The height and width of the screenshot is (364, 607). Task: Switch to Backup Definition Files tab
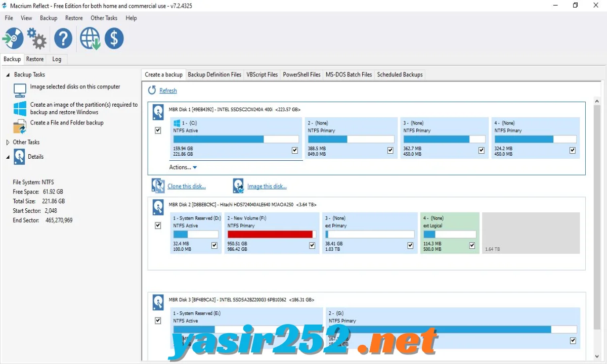point(214,74)
